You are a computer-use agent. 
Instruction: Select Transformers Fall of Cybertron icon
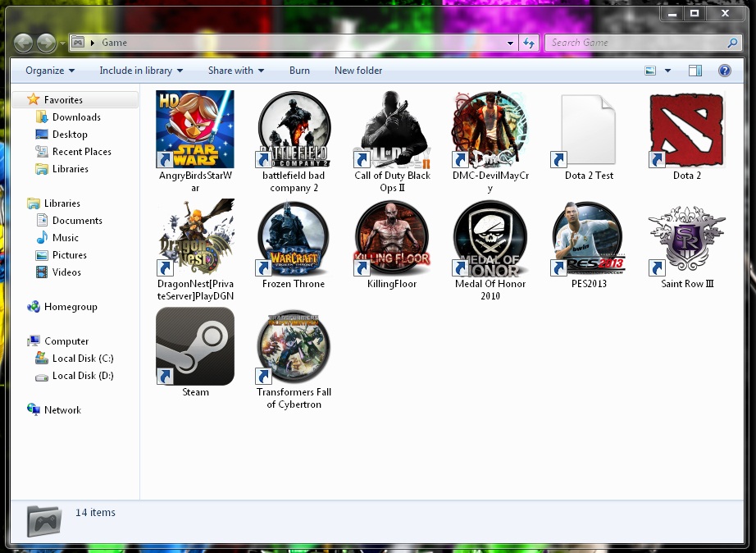tap(294, 346)
